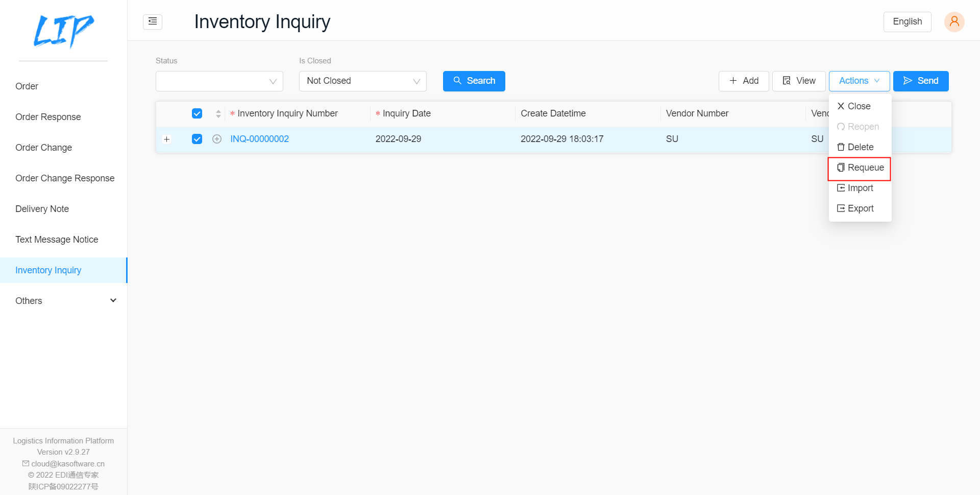The height and width of the screenshot is (495, 980).
Task: Click the Add button
Action: point(743,81)
